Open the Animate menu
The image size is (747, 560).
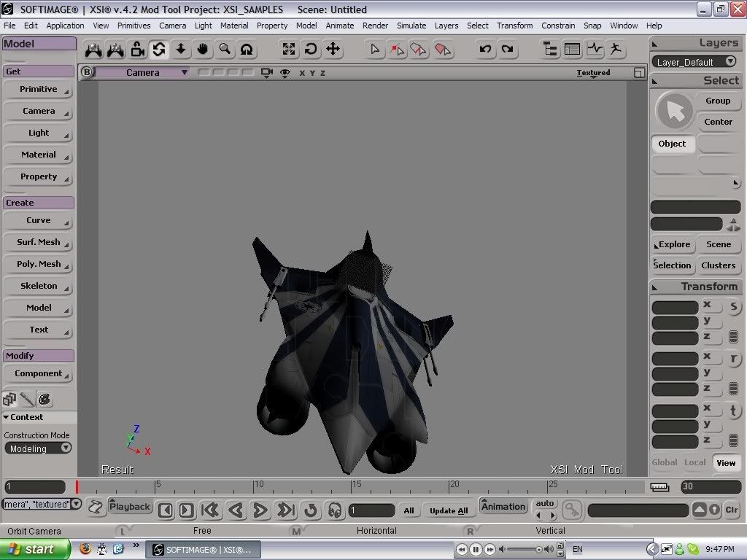point(340,26)
